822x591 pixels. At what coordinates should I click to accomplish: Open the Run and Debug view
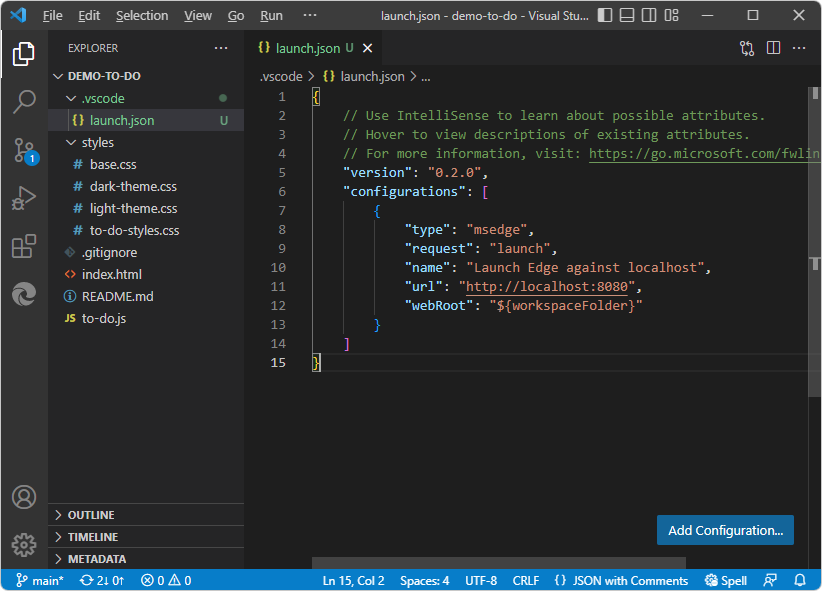[x=23, y=198]
